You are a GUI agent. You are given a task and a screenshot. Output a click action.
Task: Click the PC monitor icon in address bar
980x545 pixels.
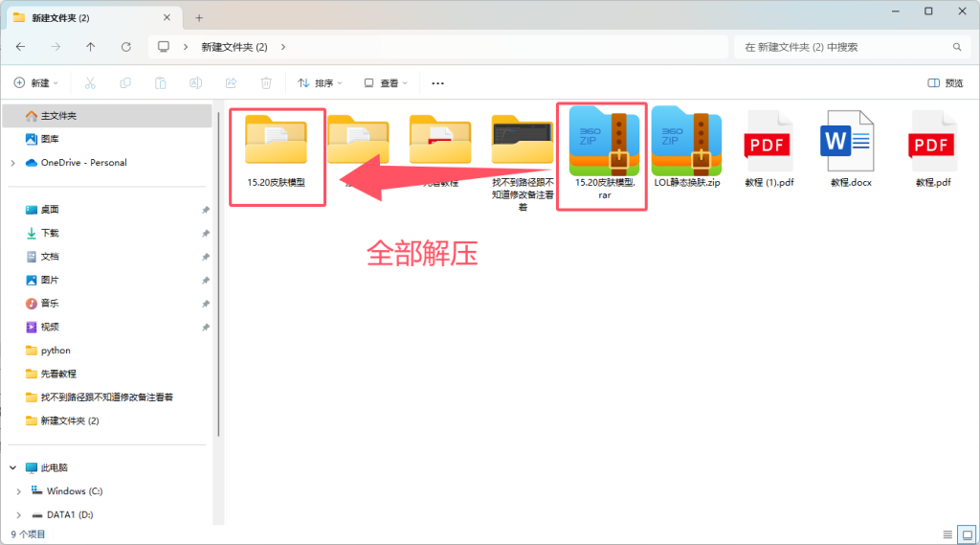(x=164, y=47)
